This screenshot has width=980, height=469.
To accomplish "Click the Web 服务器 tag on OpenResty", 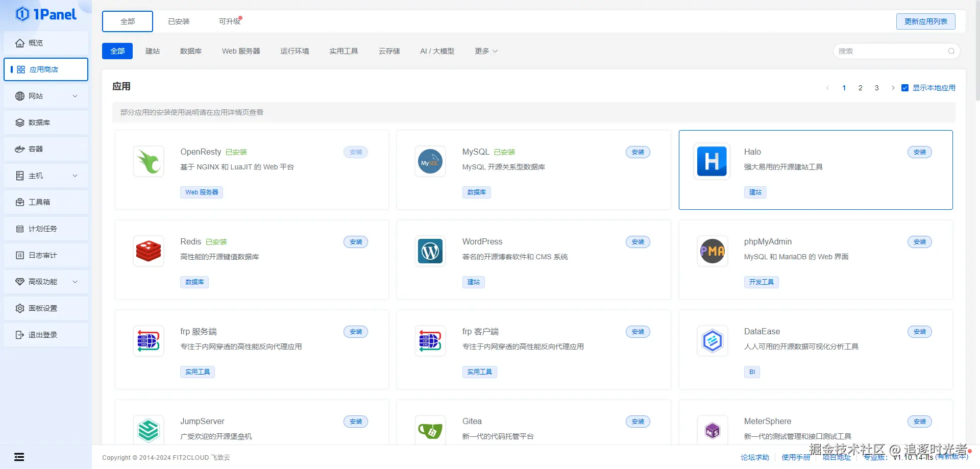I will pos(202,192).
